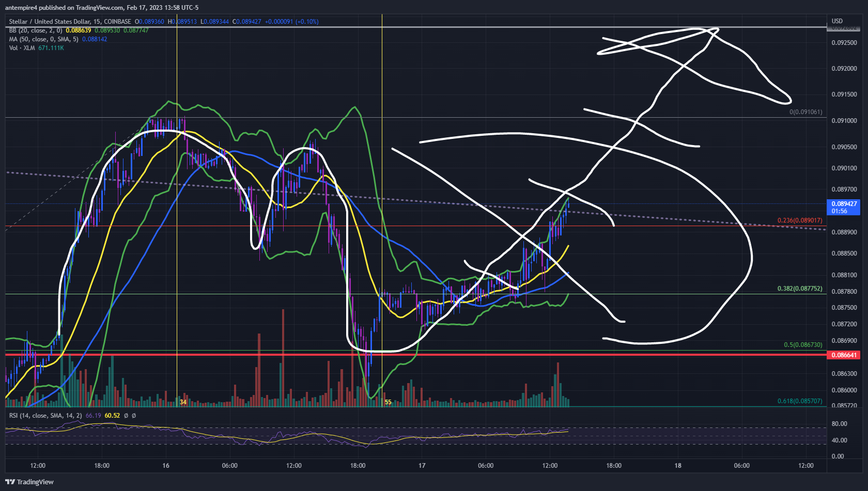Click the 0.090500 price axis label

tap(844, 147)
